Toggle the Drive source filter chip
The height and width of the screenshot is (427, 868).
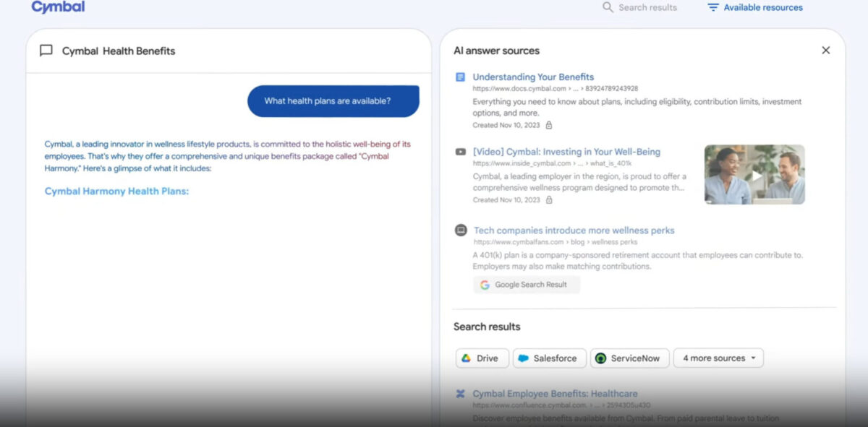(482, 358)
